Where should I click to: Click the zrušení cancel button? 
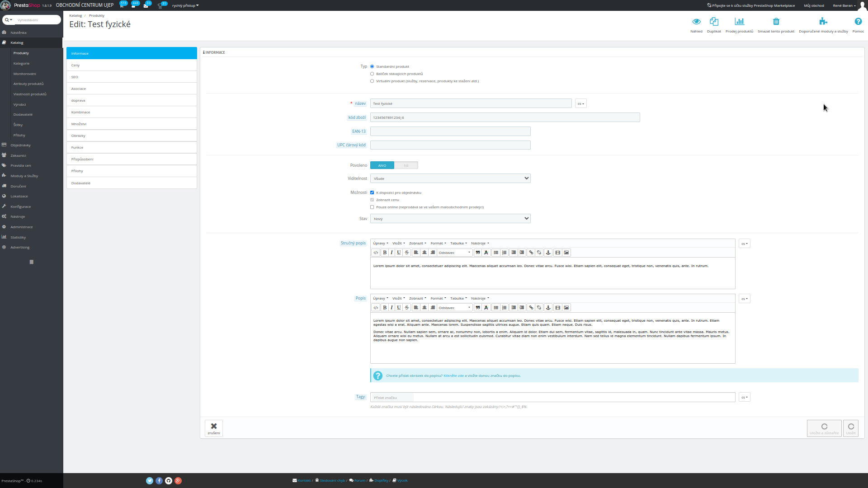(214, 428)
